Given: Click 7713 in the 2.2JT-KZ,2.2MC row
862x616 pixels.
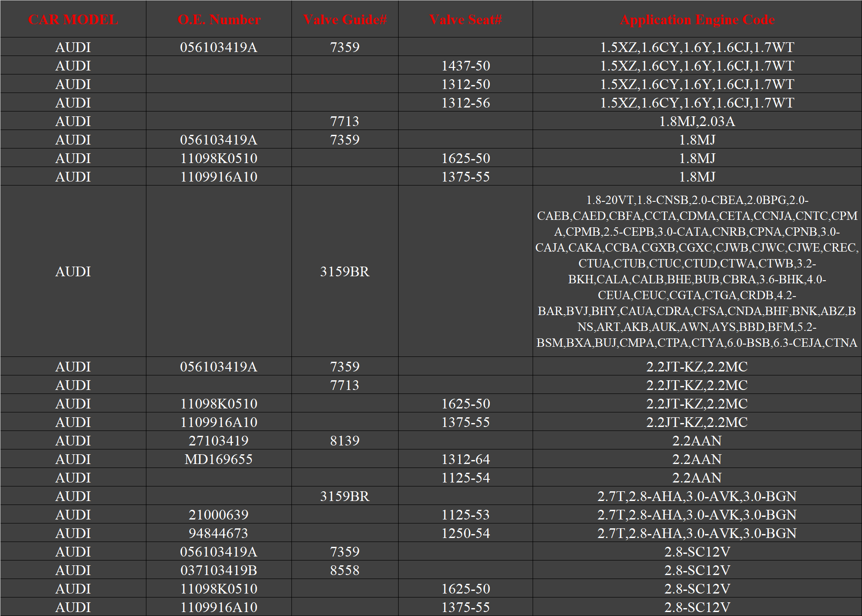Looking at the screenshot, I should pos(345,385).
